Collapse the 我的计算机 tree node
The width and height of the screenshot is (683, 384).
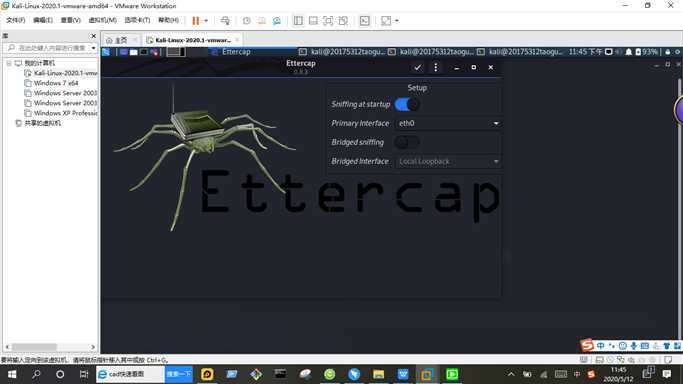9,63
